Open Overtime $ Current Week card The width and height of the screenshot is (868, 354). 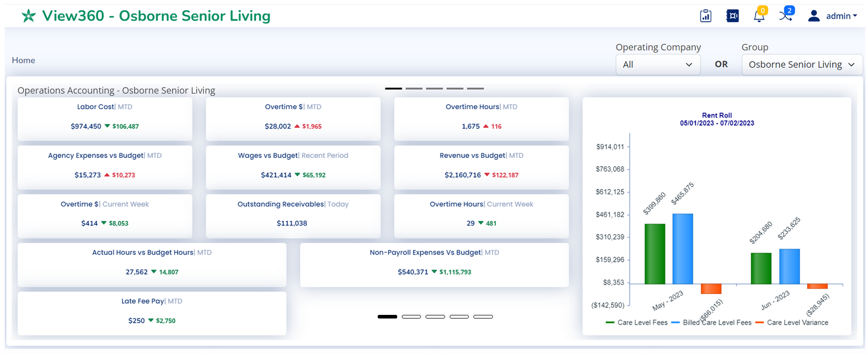[x=105, y=216]
